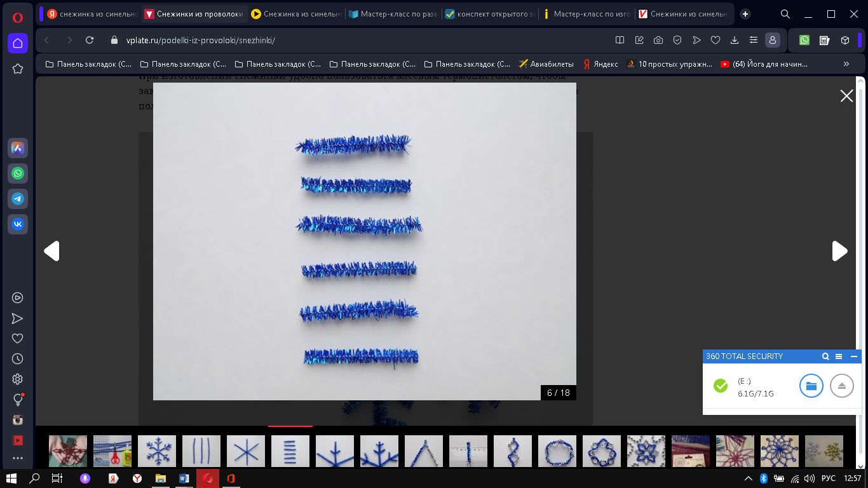Image resolution: width=868 pixels, height=488 pixels.
Task: Open the Instagram sidebar icon
Action: (x=18, y=420)
